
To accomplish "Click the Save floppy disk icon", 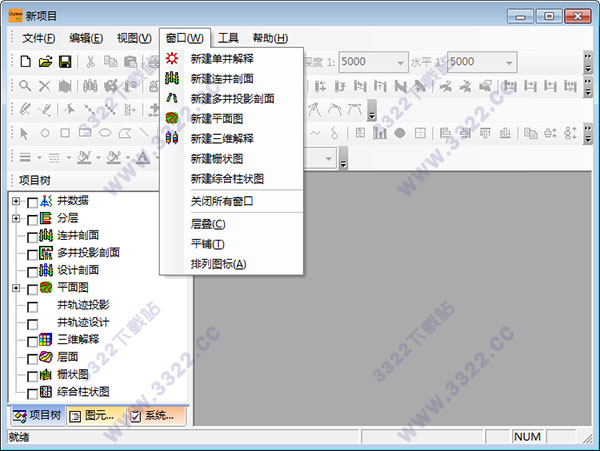I will click(x=65, y=62).
